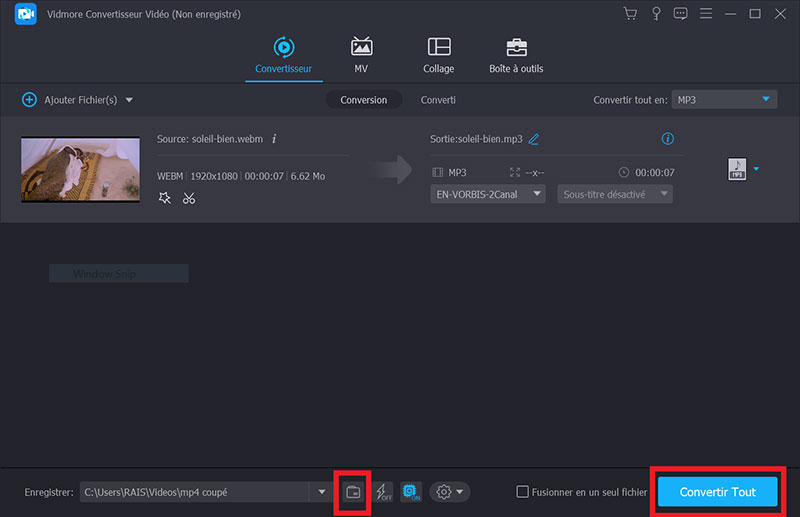Click the Enregistrer output path field
The height and width of the screenshot is (517, 800).
pyautogui.click(x=194, y=492)
